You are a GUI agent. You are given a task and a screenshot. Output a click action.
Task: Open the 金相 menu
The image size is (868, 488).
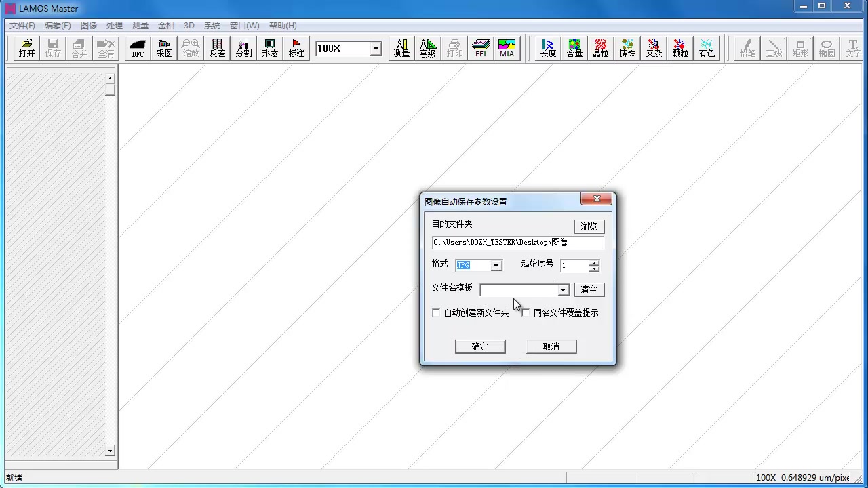point(166,25)
